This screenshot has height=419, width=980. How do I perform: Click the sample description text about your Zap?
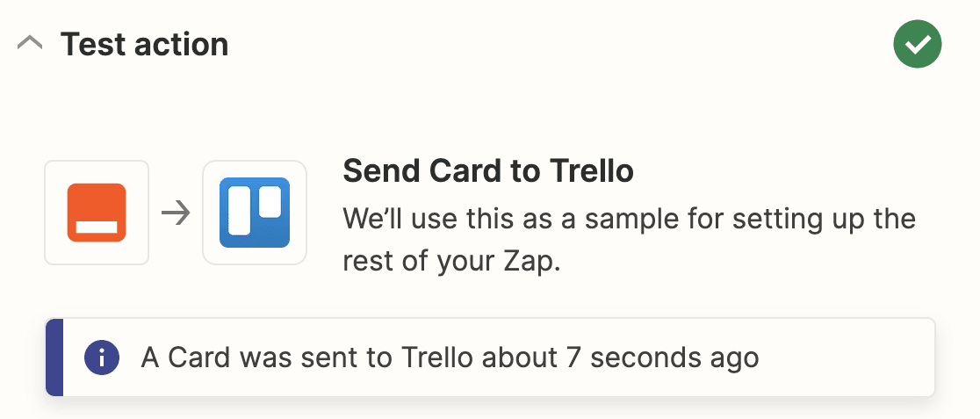(x=629, y=241)
